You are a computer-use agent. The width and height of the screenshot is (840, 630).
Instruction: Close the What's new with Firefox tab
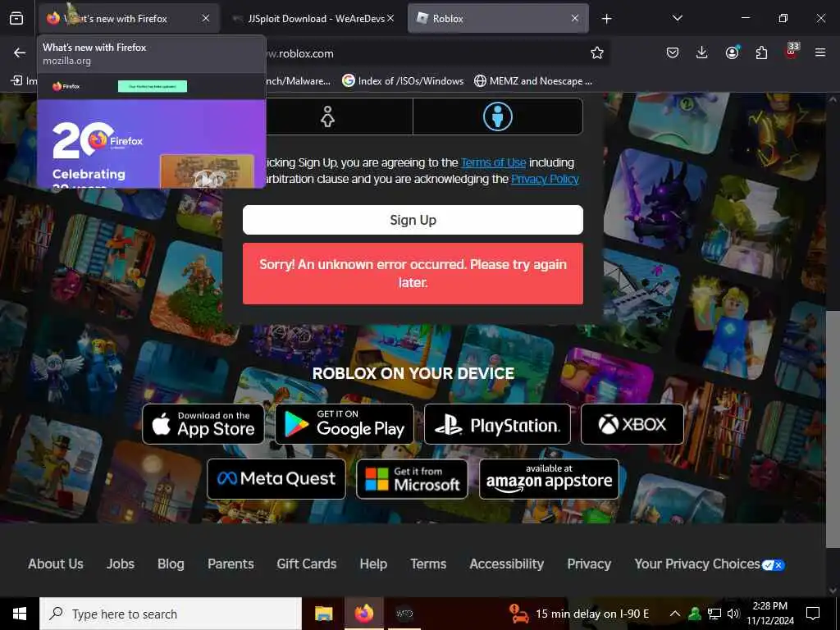206,18
